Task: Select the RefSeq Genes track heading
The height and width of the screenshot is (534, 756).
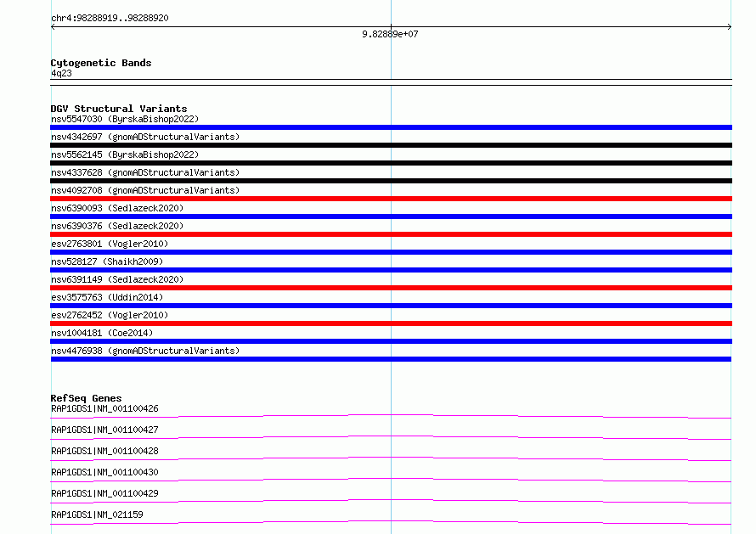Action: tap(86, 398)
